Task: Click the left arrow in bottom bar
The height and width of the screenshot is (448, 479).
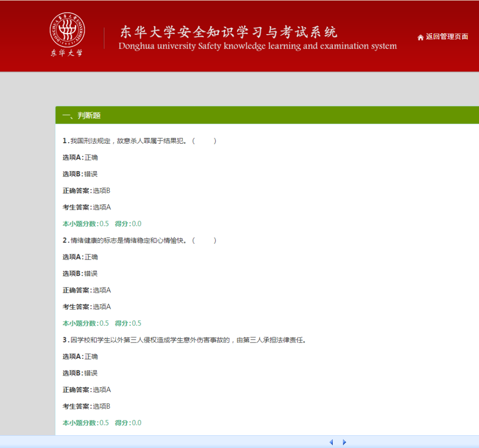Action: point(331,442)
